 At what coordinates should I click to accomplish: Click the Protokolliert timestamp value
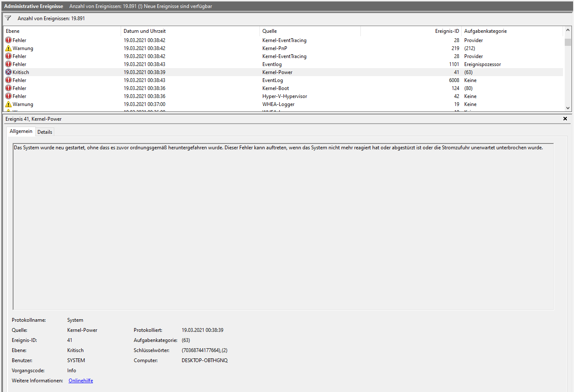[x=202, y=330]
